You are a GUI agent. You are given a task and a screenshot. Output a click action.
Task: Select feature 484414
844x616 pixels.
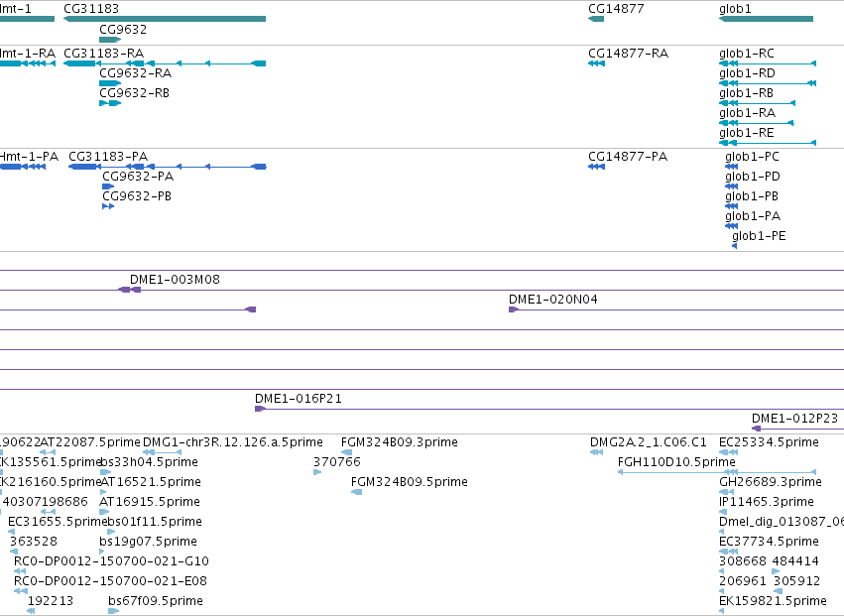776,571
